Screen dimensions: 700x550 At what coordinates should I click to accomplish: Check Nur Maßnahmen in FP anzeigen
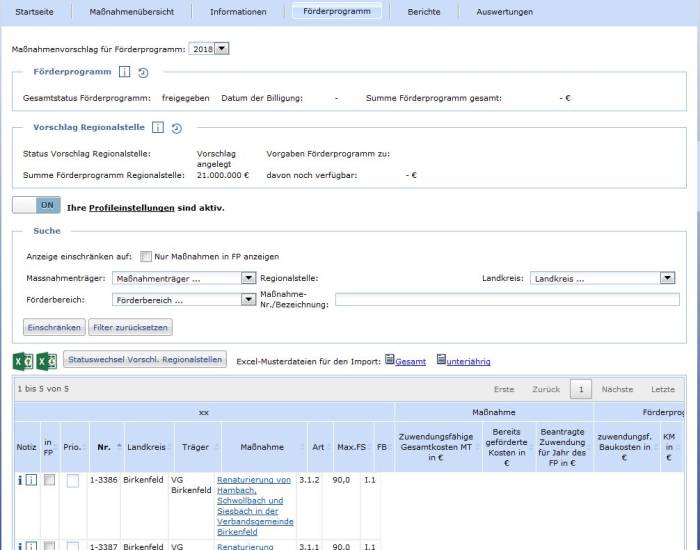point(146,256)
